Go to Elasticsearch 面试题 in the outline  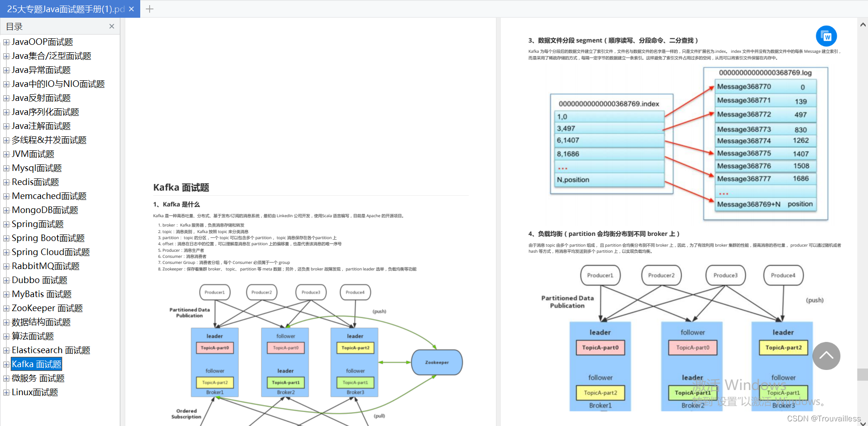point(51,350)
